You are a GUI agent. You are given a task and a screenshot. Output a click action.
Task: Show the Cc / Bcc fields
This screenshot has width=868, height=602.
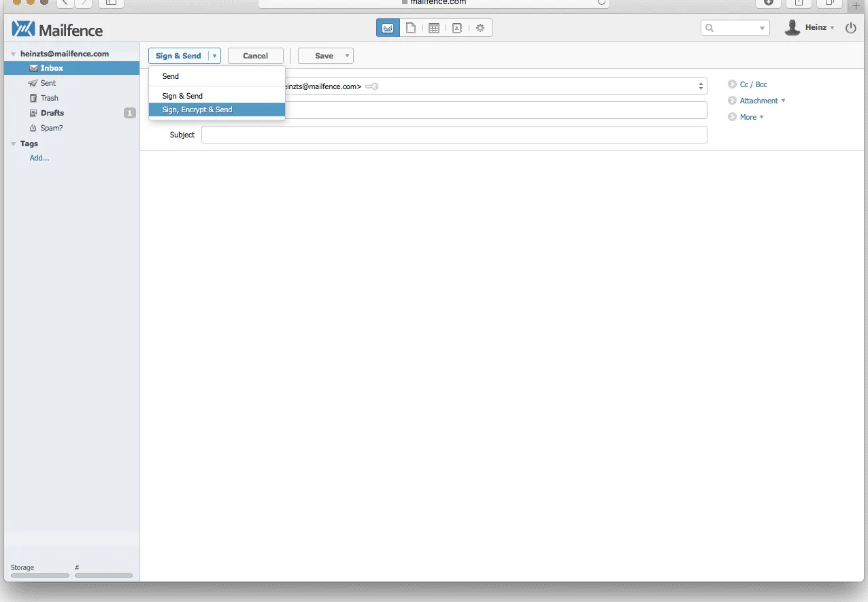(x=753, y=84)
